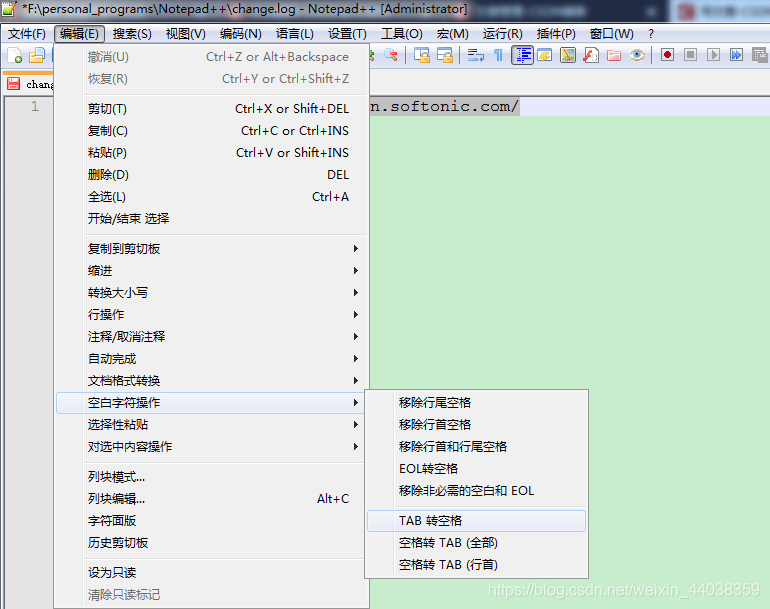The image size is (770, 609).
Task: Click the Monitoring eye icon
Action: (x=637, y=55)
